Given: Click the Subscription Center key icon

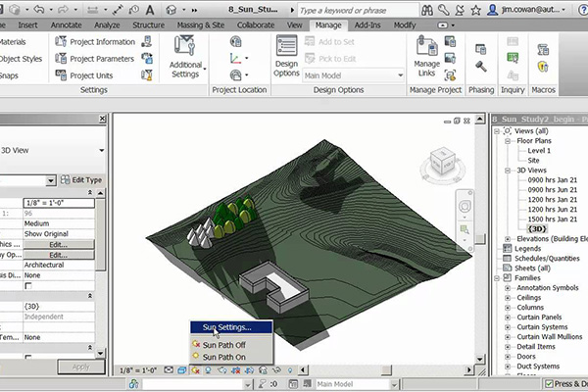Looking at the screenshot, I should 443,10.
